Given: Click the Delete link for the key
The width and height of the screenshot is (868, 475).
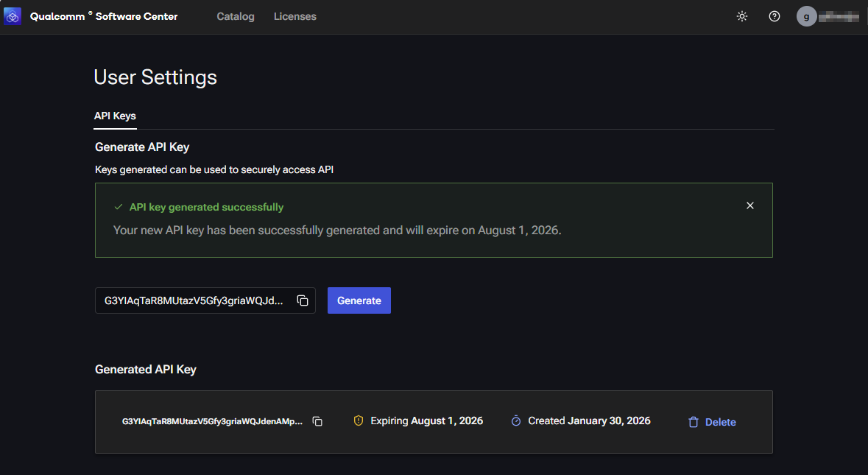Looking at the screenshot, I should (720, 422).
